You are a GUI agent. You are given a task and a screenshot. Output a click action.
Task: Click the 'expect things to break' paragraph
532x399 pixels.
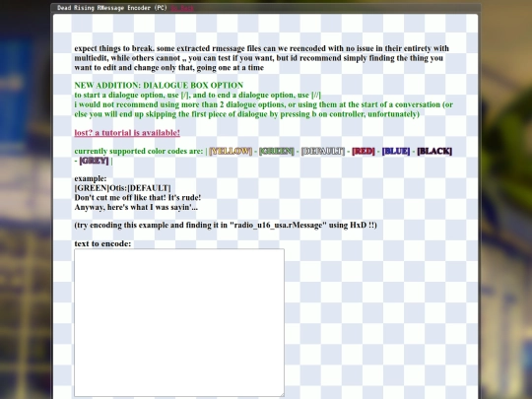click(262, 58)
